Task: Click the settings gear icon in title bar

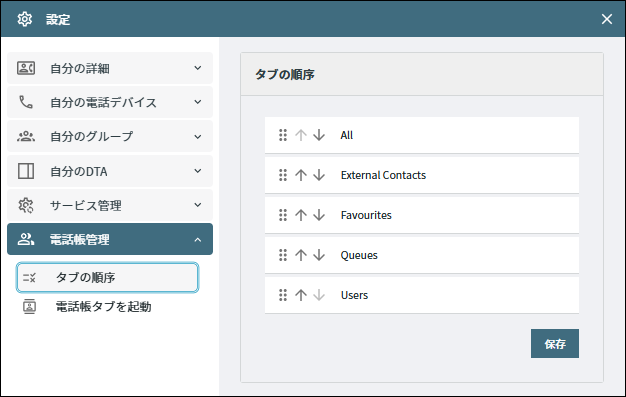Action: tap(25, 19)
